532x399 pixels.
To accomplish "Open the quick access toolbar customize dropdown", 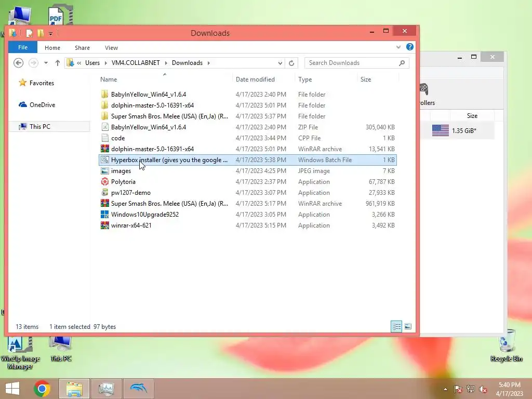I will (x=50, y=33).
